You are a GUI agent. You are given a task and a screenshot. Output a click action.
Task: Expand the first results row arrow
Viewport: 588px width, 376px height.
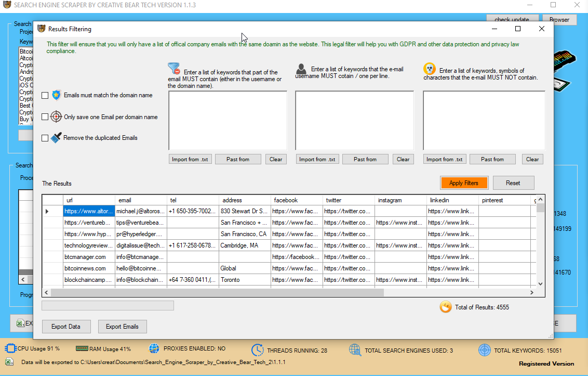coord(47,211)
